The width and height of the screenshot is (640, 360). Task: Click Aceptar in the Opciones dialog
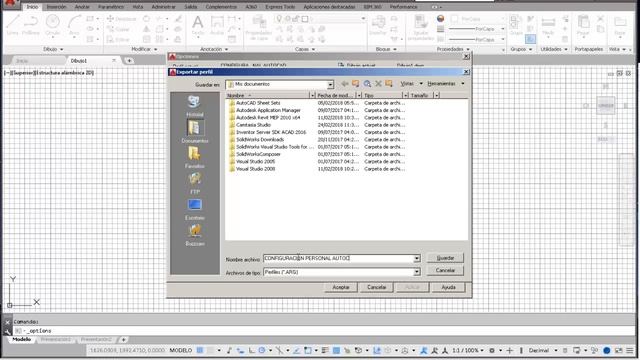tap(341, 287)
